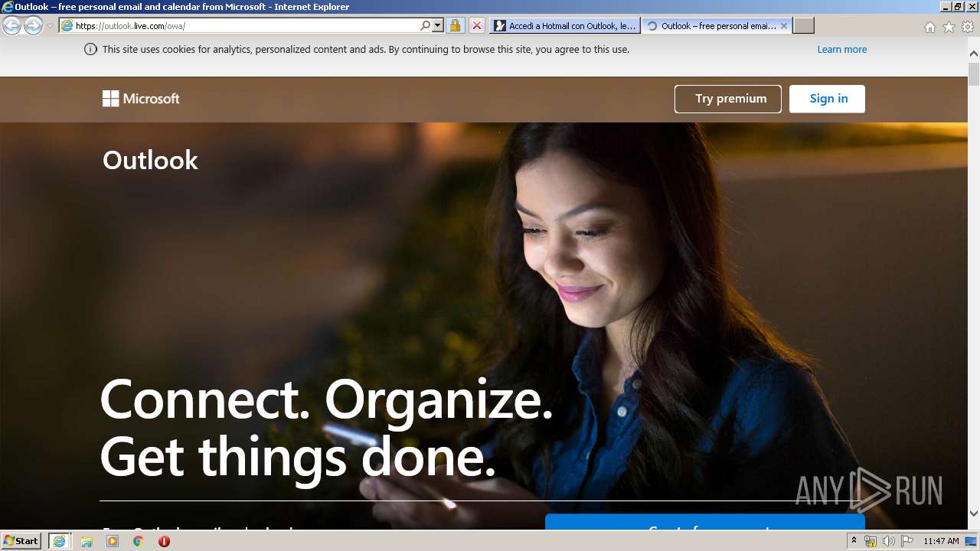Screen dimensions: 980x551
Task: Open the Learn more cookies link
Action: click(x=842, y=50)
